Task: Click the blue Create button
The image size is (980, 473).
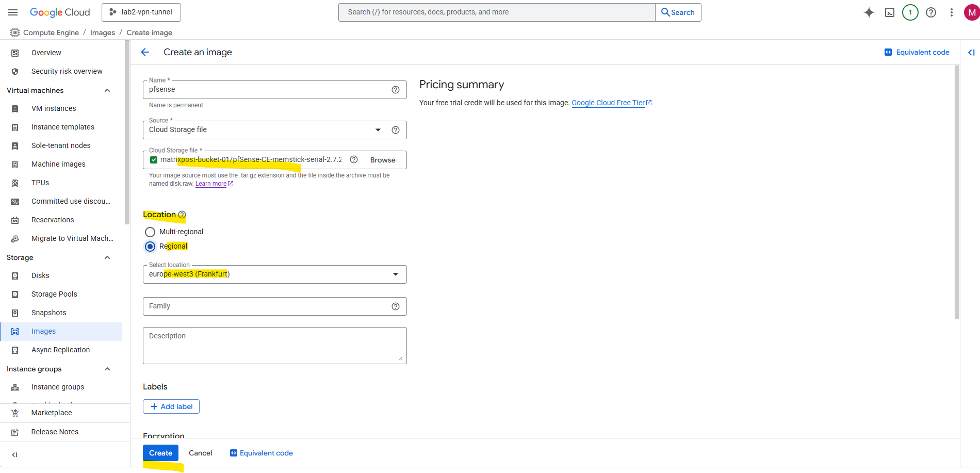Action: click(x=160, y=453)
